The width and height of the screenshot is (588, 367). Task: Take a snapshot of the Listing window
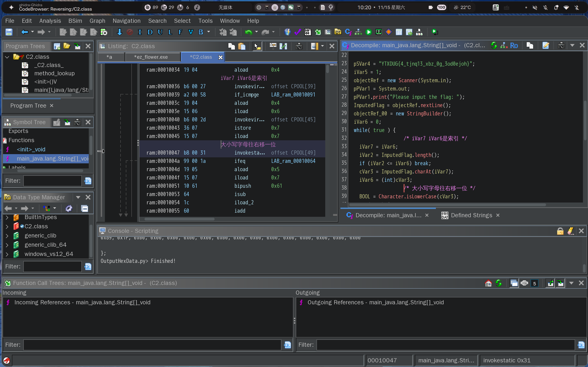[x=299, y=46]
